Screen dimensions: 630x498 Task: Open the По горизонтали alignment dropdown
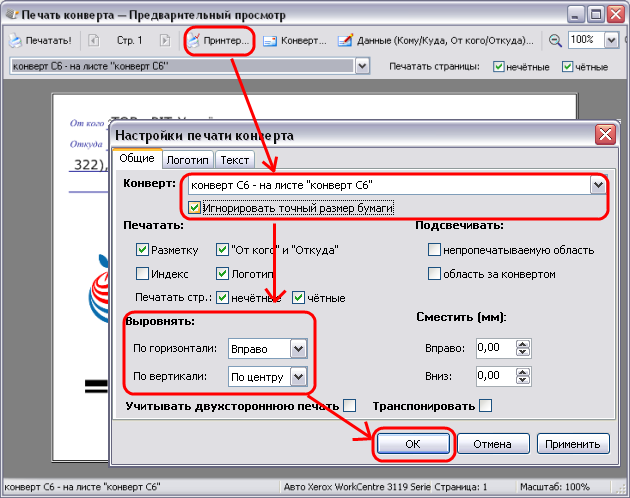pyautogui.click(x=297, y=348)
